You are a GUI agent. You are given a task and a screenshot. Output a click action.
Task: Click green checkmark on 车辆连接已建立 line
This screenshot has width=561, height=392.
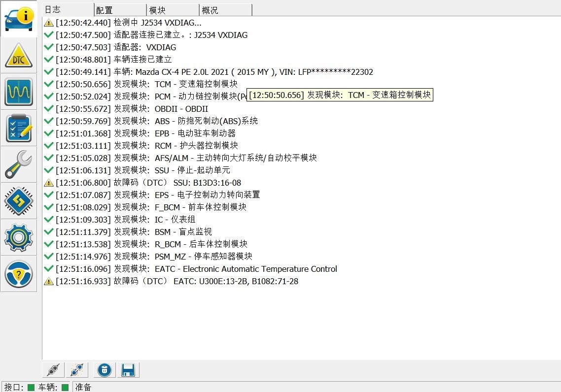(49, 59)
